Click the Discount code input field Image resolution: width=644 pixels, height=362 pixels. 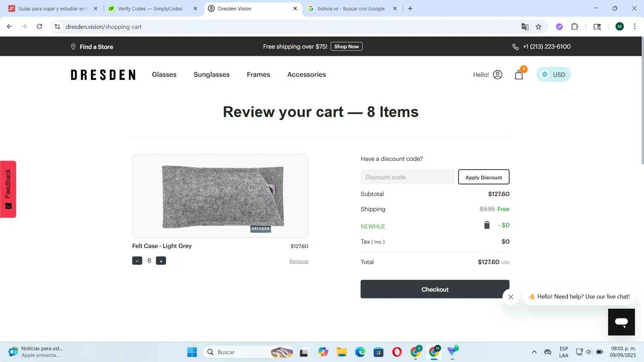(x=407, y=177)
